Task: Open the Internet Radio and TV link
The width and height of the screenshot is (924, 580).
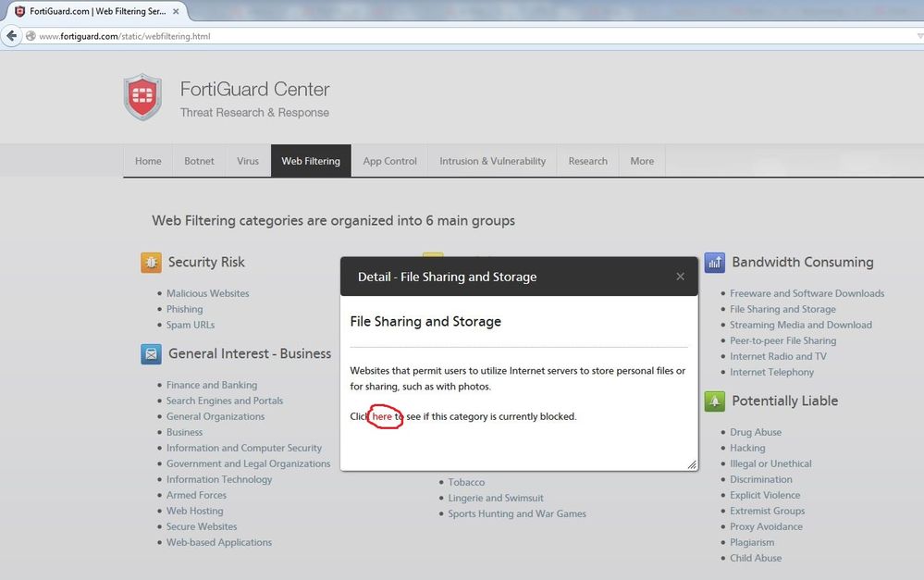Action: pyautogui.click(x=778, y=357)
